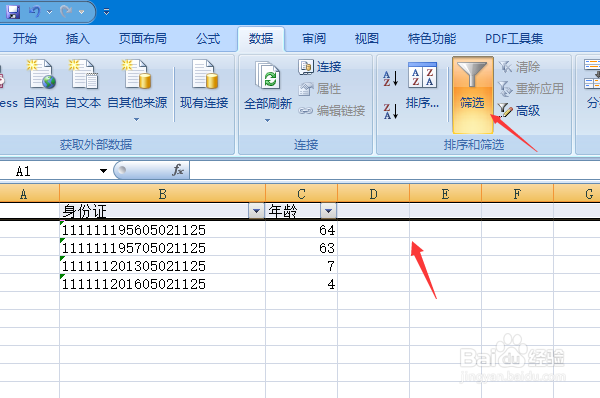Select cell with ID 111111195605021125
600x398 pixels.
point(162,230)
